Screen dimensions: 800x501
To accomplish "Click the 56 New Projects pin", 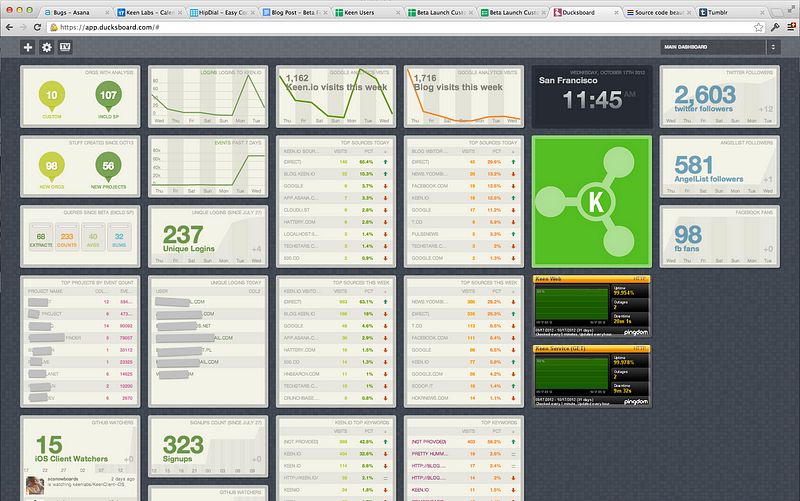I will (x=108, y=167).
